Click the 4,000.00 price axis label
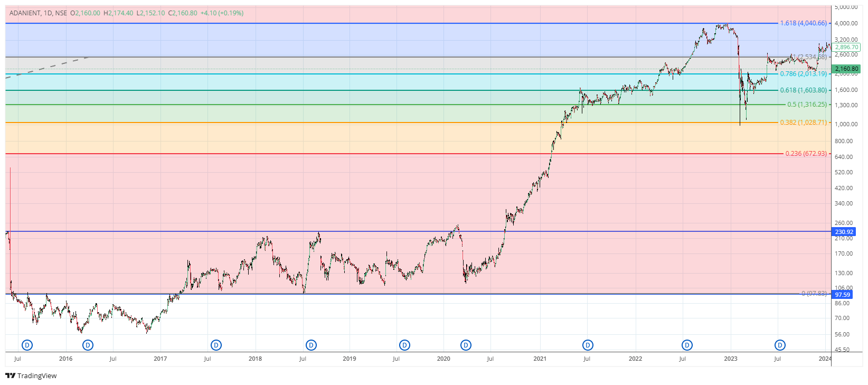Viewport: 868px width, 385px height. coord(846,23)
